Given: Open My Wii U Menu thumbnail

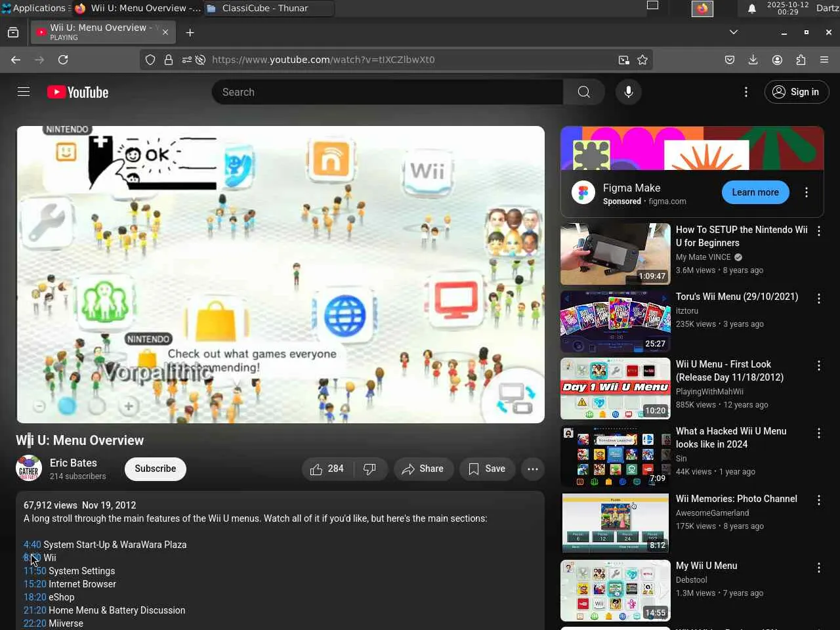Looking at the screenshot, I should (x=616, y=591).
